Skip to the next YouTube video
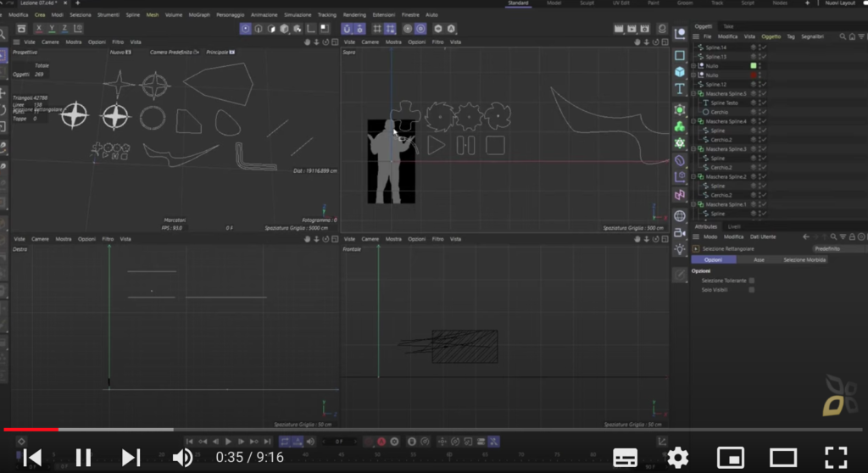Screen dimensions: 868x473 pos(131,458)
